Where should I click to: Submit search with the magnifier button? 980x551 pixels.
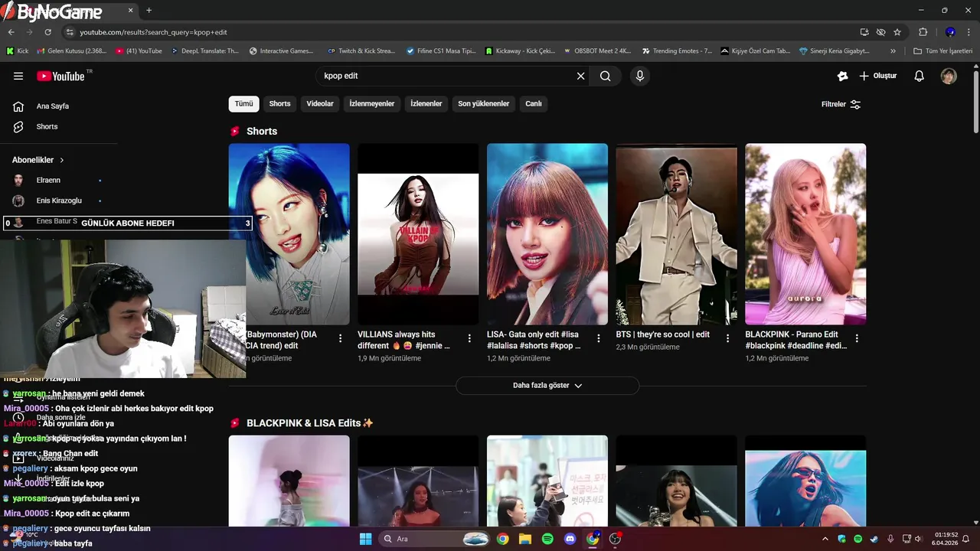click(x=606, y=76)
